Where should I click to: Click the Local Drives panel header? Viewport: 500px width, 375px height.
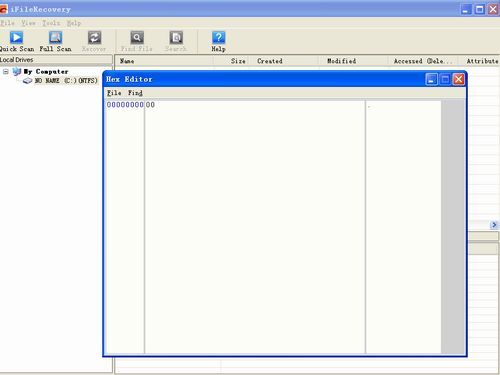(56, 60)
